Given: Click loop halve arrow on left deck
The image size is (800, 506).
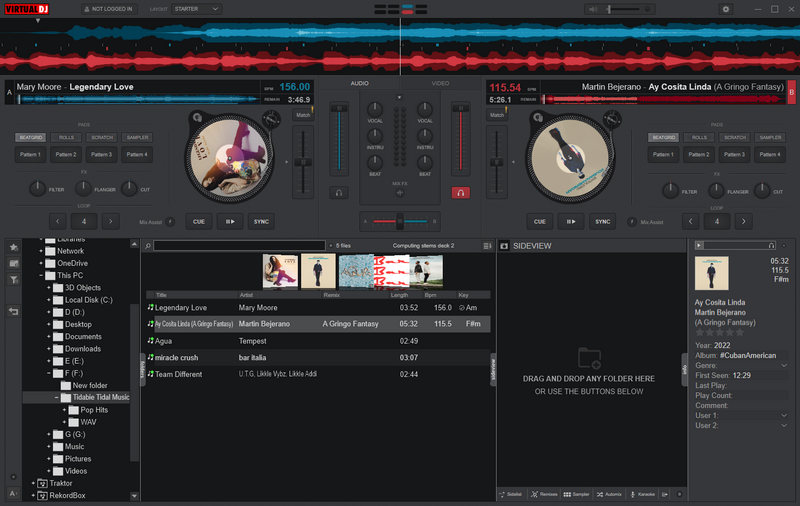Looking at the screenshot, I should coord(58,221).
